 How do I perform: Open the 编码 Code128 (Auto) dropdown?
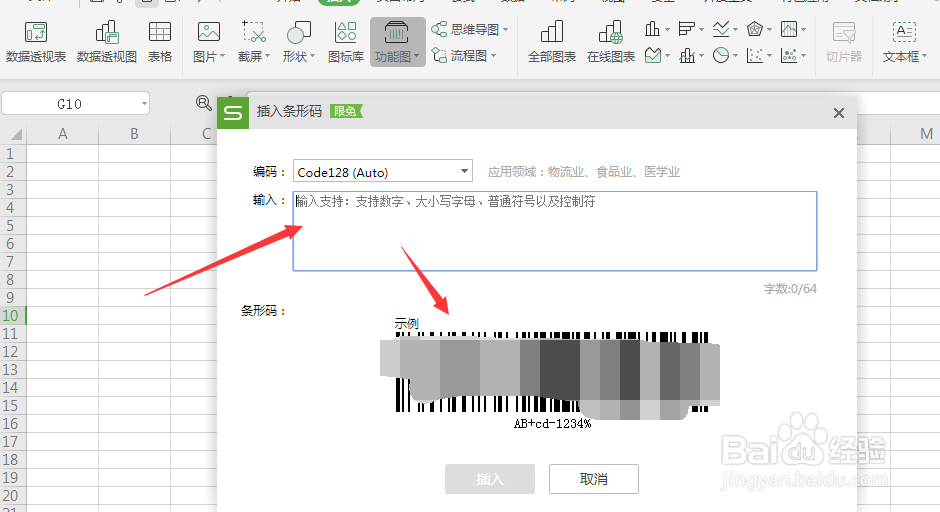(382, 171)
